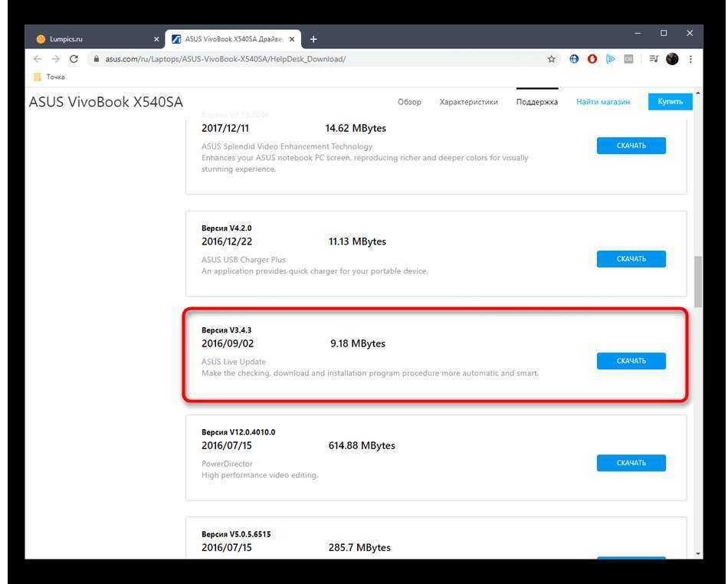Download ASUS Live Update with Скачать

coord(631,361)
